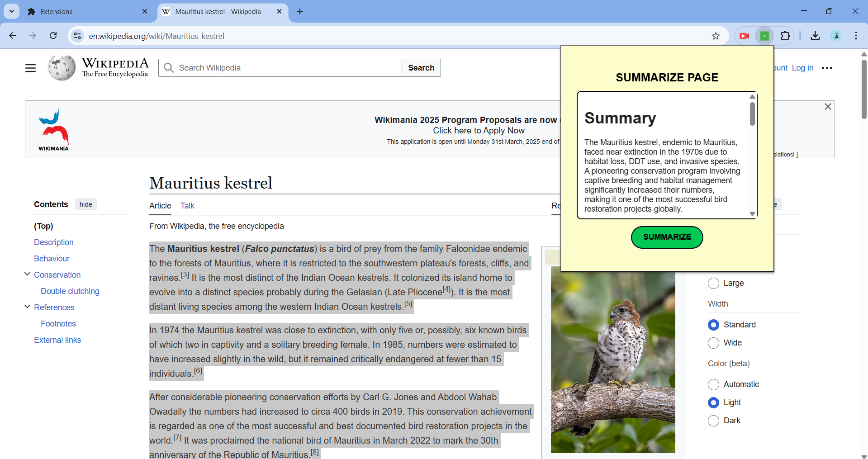Screen dimensions: 868x459
Task: Click the Mauritius kestrel bird photo
Action: (613, 360)
